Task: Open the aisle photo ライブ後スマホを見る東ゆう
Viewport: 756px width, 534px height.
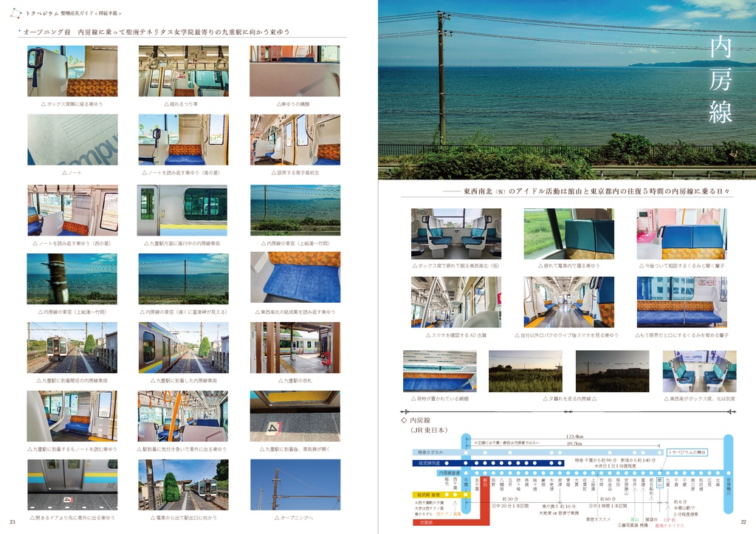Action: 569,302
